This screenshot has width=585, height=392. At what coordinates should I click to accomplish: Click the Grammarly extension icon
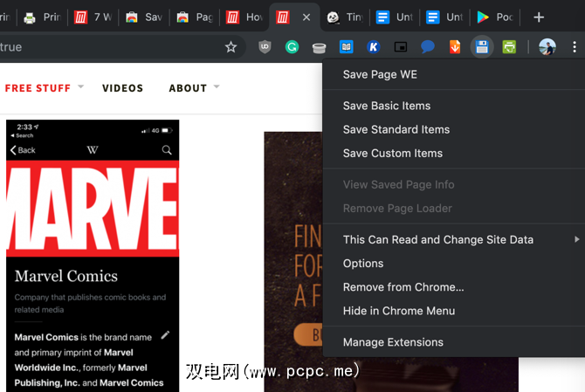[292, 47]
